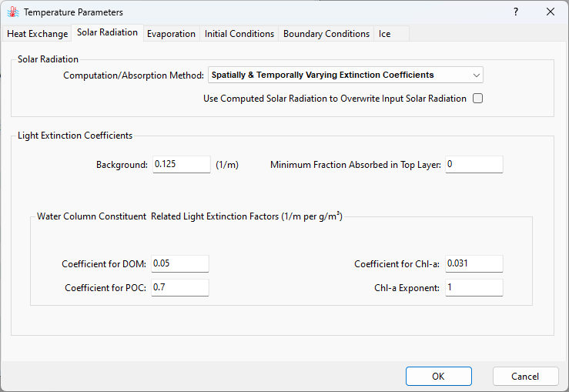The width and height of the screenshot is (569, 392).
Task: Go to the Initial Conditions tab
Action: tap(239, 34)
